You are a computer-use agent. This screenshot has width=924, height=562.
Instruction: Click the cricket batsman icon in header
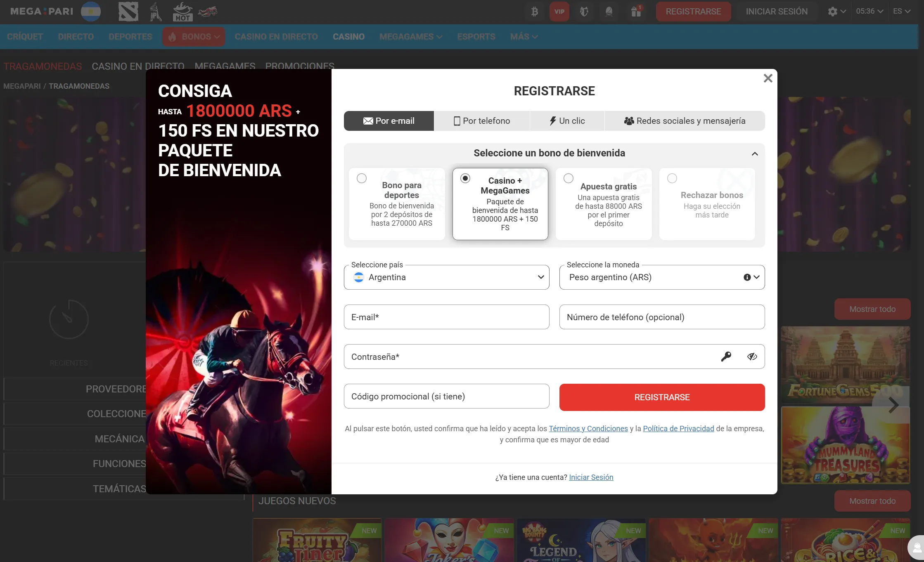point(155,12)
